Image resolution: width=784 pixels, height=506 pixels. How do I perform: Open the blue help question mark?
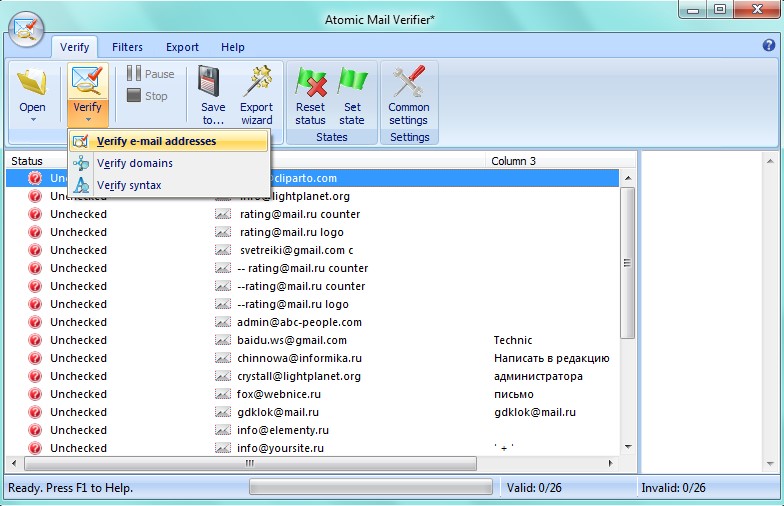(769, 46)
